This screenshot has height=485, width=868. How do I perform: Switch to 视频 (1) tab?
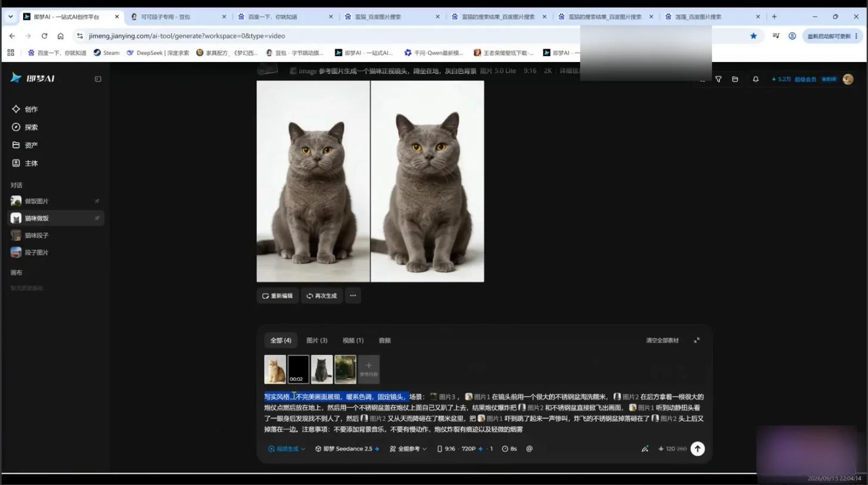tap(353, 340)
